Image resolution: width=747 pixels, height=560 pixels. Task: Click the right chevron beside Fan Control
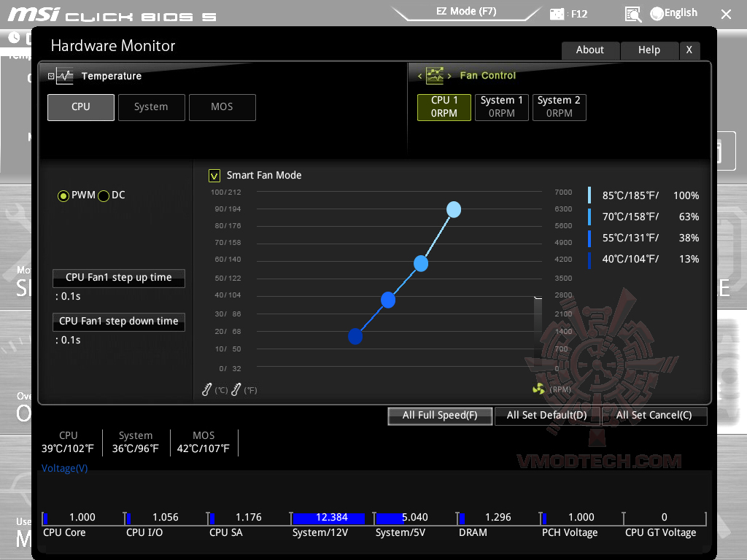449,75
